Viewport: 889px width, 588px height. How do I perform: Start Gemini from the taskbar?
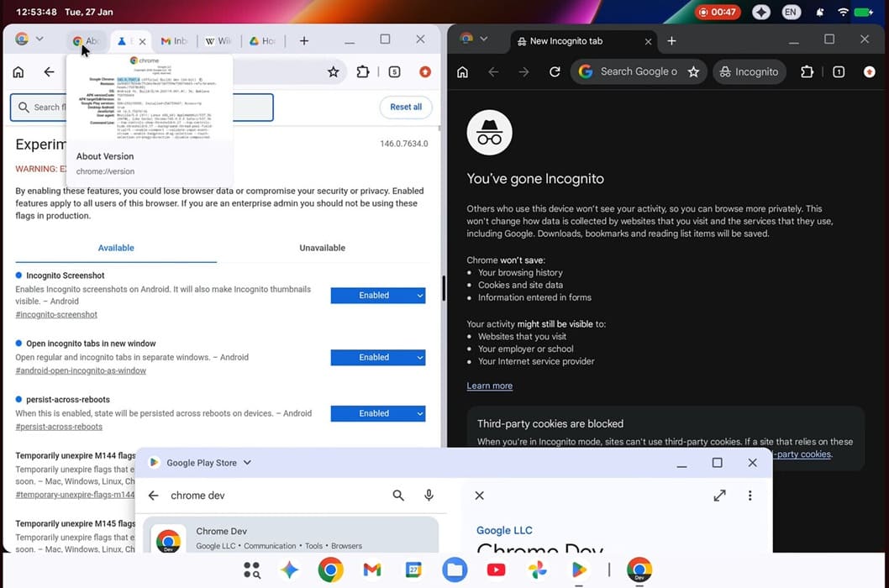tap(289, 570)
